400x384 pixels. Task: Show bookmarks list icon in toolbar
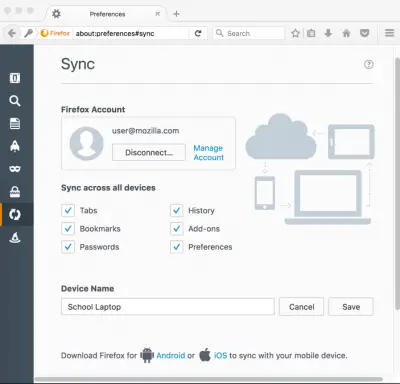click(311, 33)
